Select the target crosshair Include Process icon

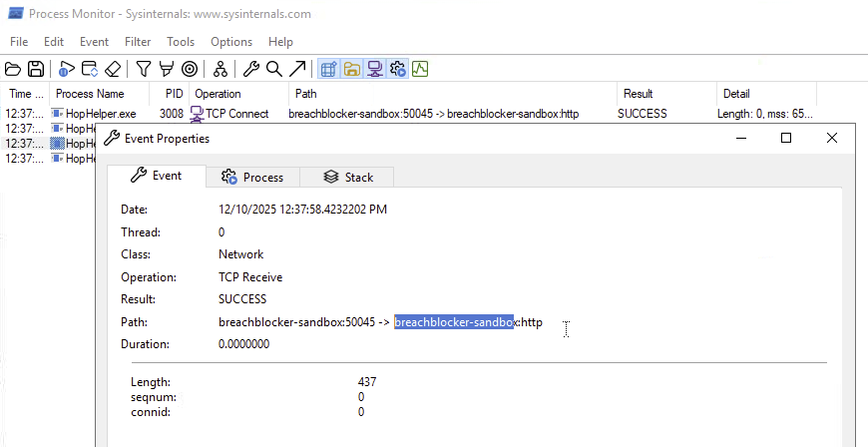click(190, 69)
